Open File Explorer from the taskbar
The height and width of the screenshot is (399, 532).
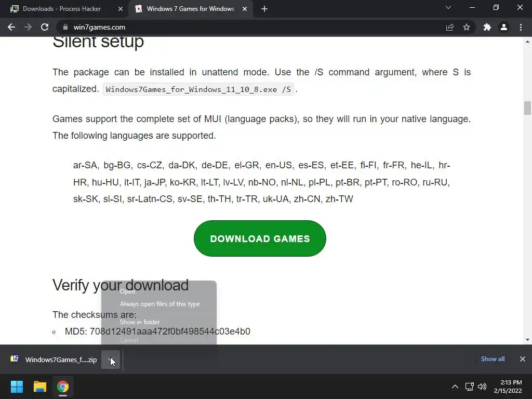(x=39, y=387)
